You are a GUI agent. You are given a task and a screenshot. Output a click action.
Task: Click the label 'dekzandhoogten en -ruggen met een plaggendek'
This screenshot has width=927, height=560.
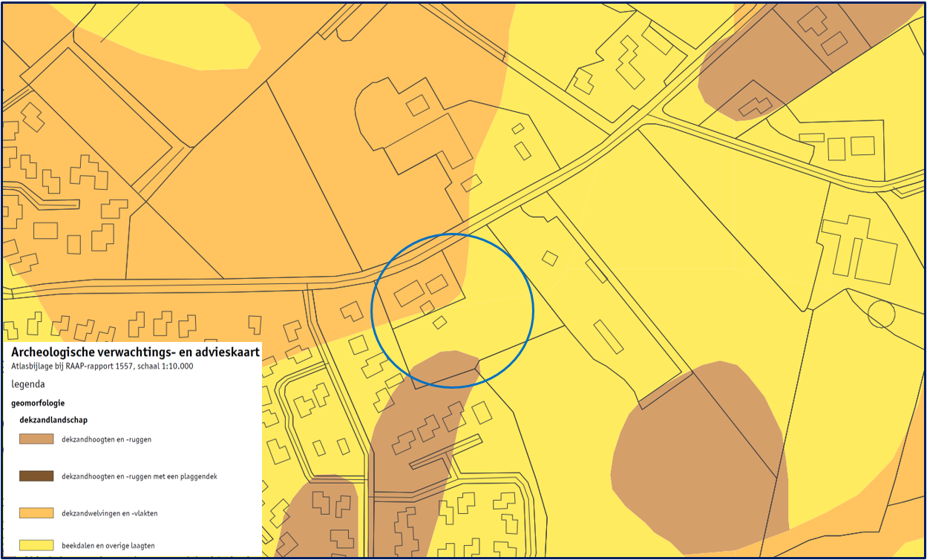(x=140, y=476)
